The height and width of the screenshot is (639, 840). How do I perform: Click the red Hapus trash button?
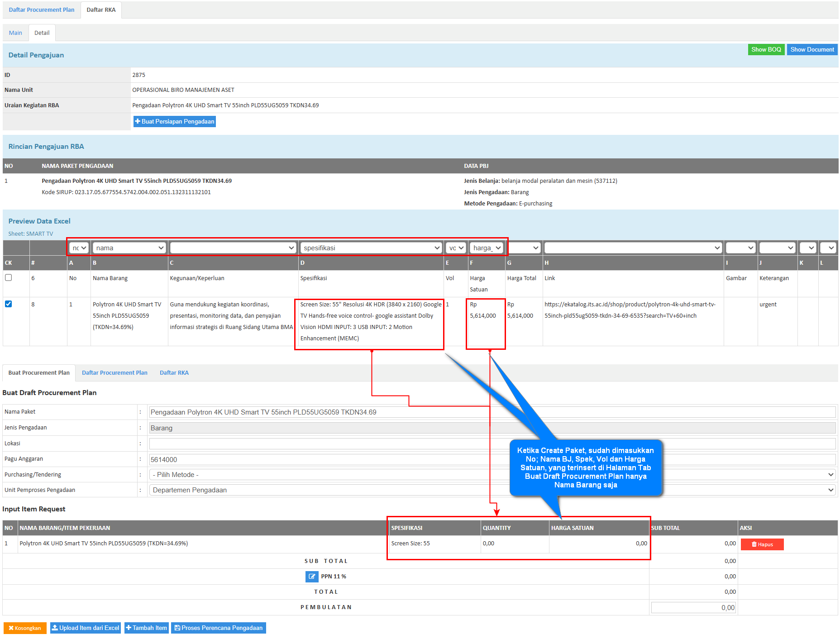pos(762,544)
